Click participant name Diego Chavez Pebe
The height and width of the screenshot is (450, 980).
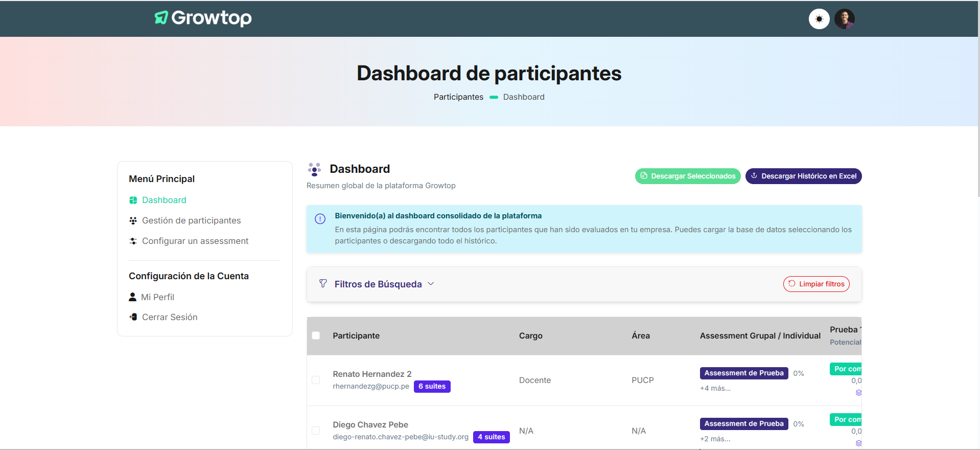pos(370,425)
